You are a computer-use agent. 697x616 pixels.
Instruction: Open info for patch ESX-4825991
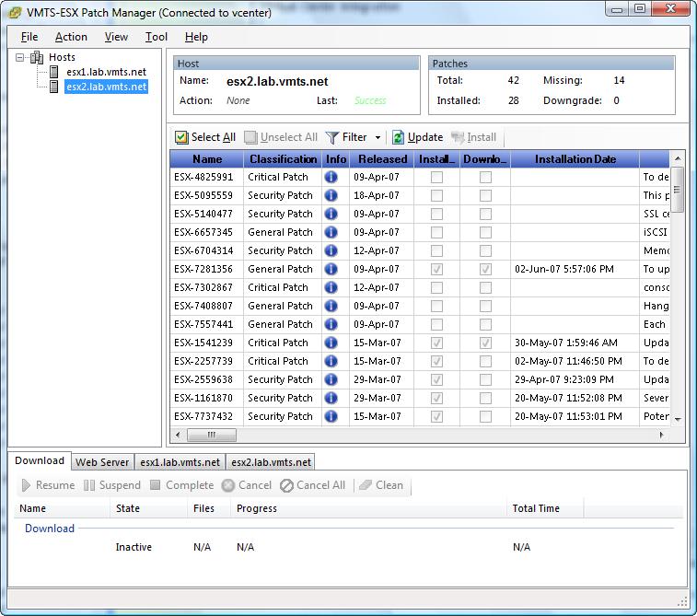(x=331, y=177)
